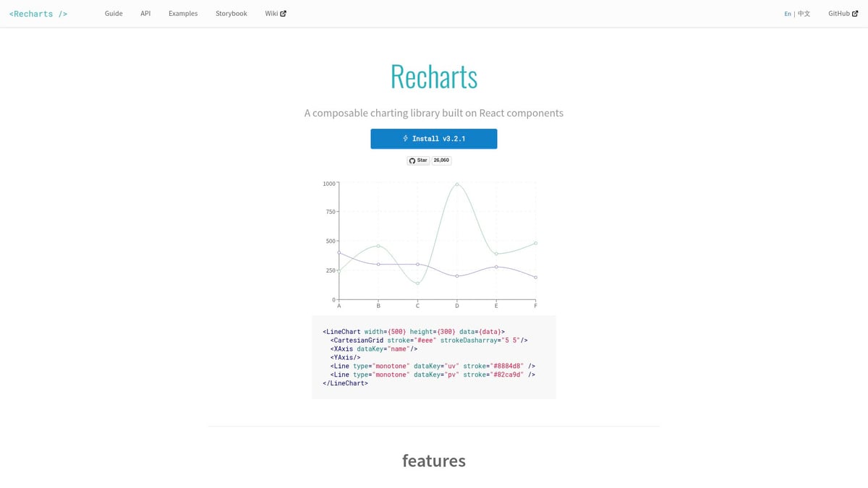
Task: Click the purple line data point at A
Action: pyautogui.click(x=339, y=253)
